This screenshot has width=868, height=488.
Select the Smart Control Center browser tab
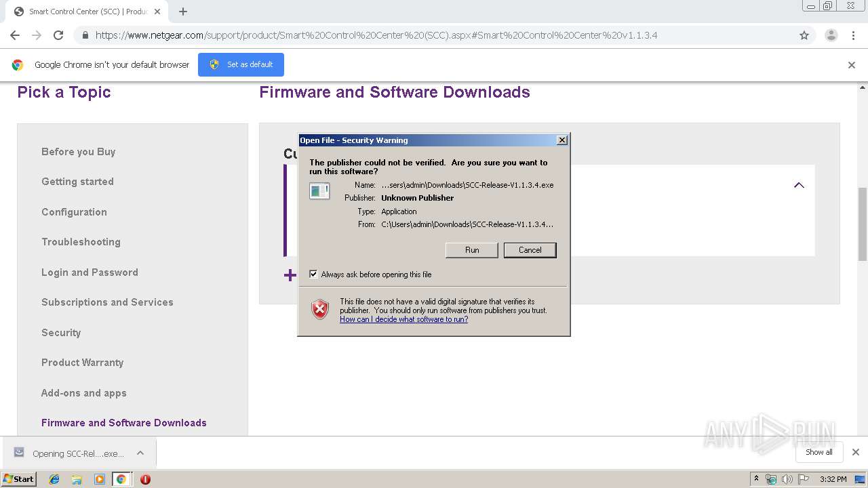point(88,12)
